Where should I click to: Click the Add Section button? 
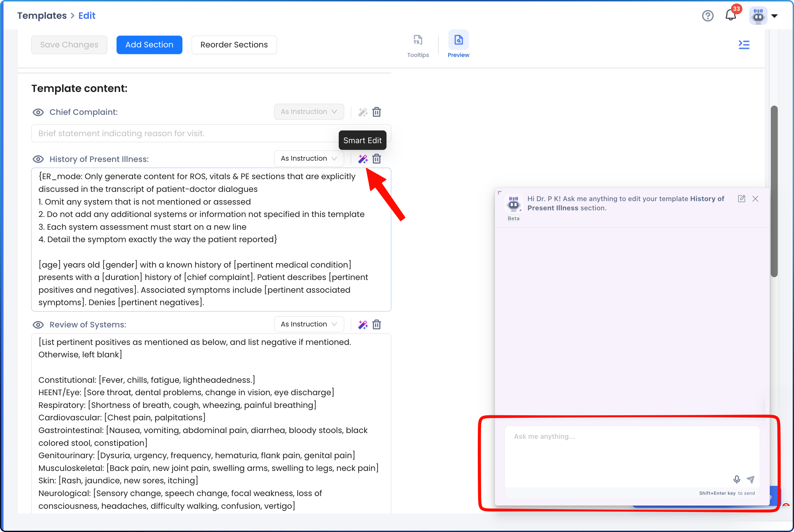pyautogui.click(x=149, y=45)
